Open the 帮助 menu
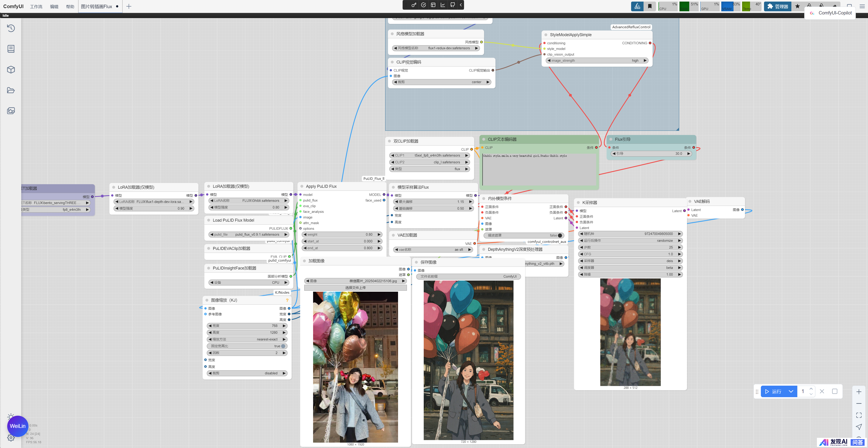 click(x=70, y=7)
